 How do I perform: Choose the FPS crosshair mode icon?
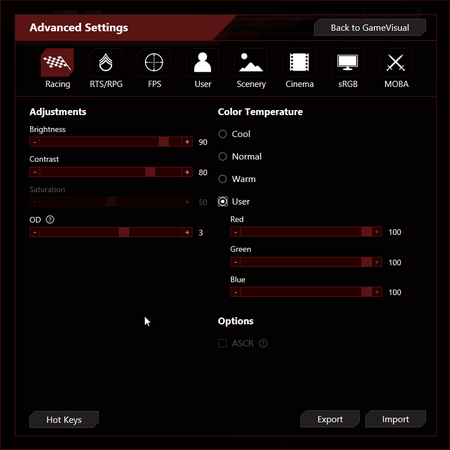click(x=154, y=62)
